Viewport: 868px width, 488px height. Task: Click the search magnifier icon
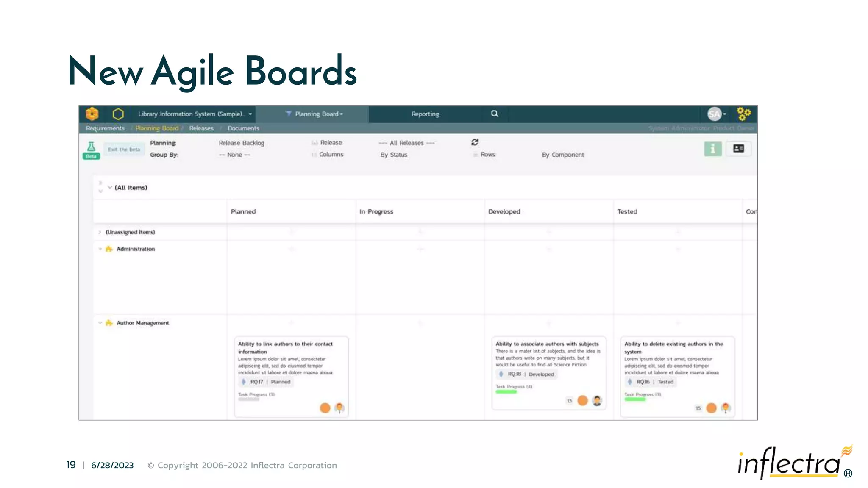495,114
